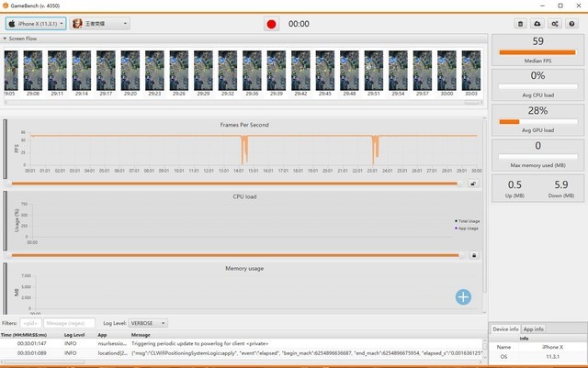Click the blue plus add-chart button
The height and width of the screenshot is (368, 588).
pos(464,296)
